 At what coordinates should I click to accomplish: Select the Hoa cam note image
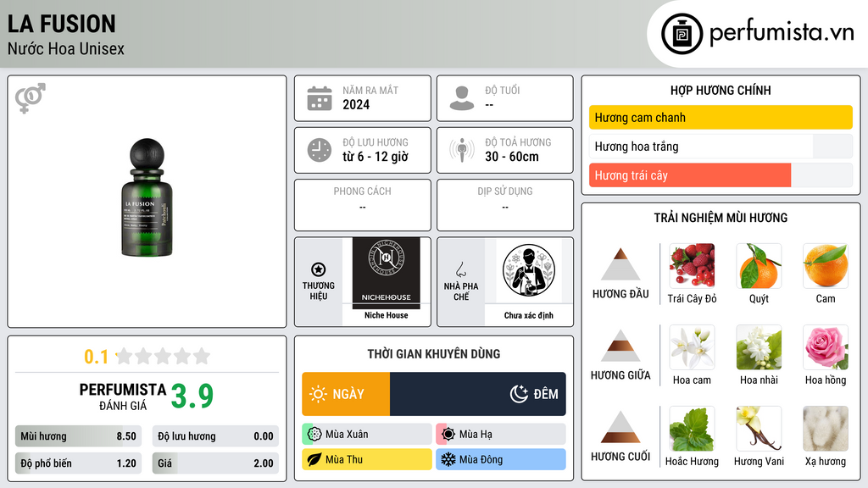point(692,347)
